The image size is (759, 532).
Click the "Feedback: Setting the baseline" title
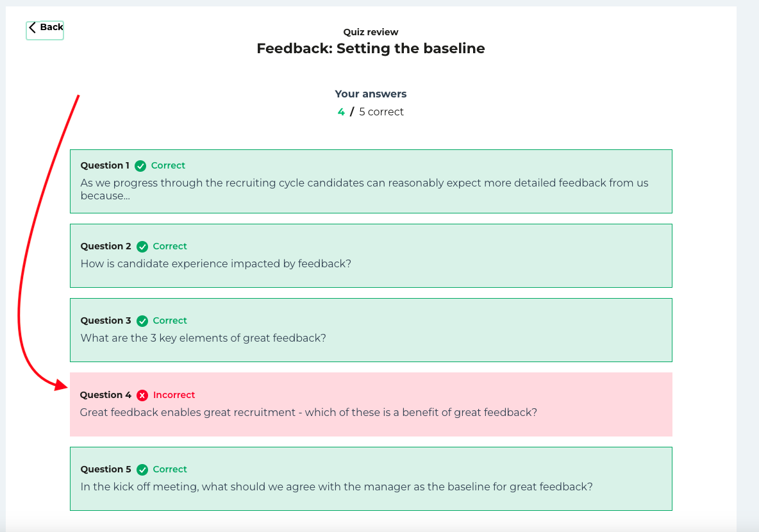(x=371, y=49)
